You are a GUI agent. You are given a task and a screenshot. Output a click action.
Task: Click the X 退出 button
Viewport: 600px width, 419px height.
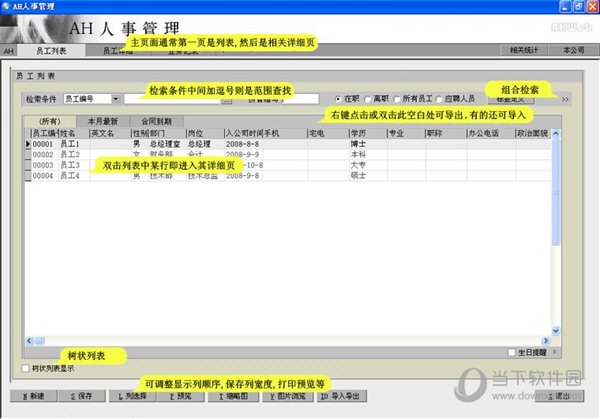[x=559, y=396]
